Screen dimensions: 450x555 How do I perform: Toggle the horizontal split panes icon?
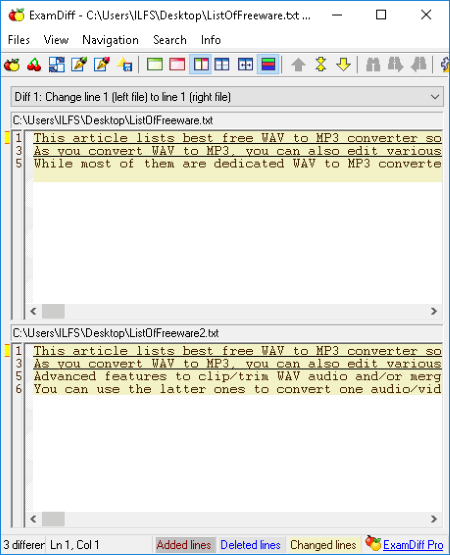[222, 65]
